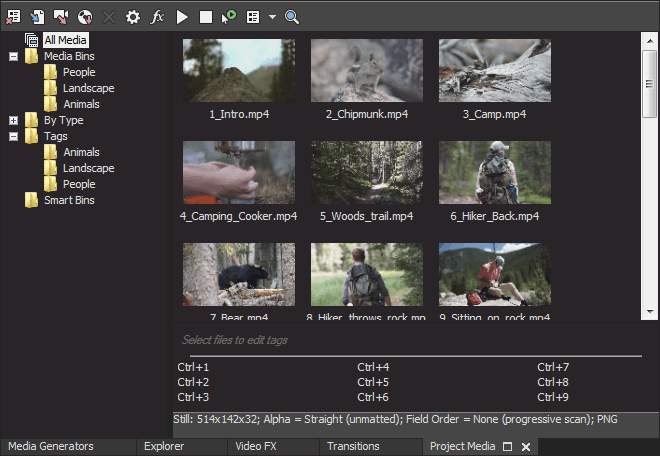
Task: Click Remove All Unused Media icon
Action: point(13,17)
